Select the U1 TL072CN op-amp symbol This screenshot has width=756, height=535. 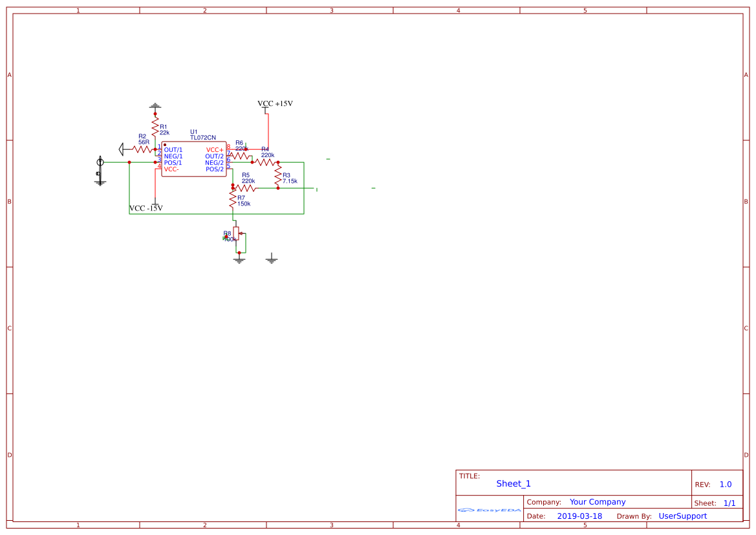pyautogui.click(x=194, y=158)
